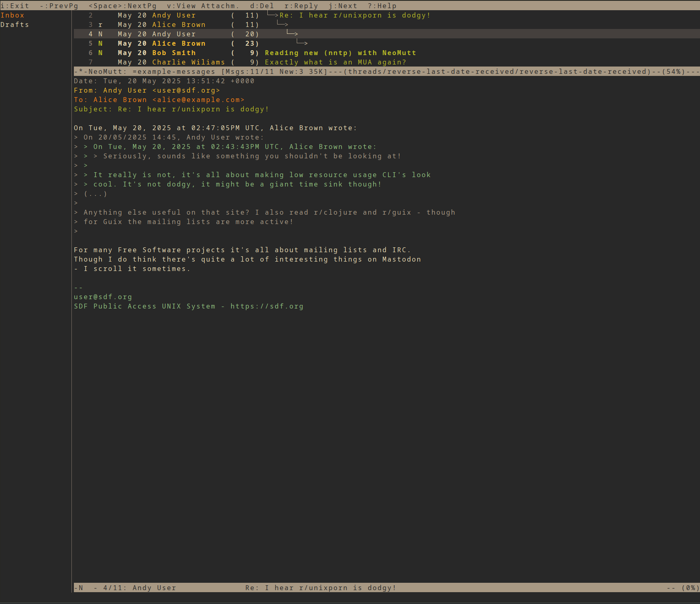The height and width of the screenshot is (604, 700).
Task: Select message 7 from Charlie Wiliams
Action: pyautogui.click(x=387, y=62)
